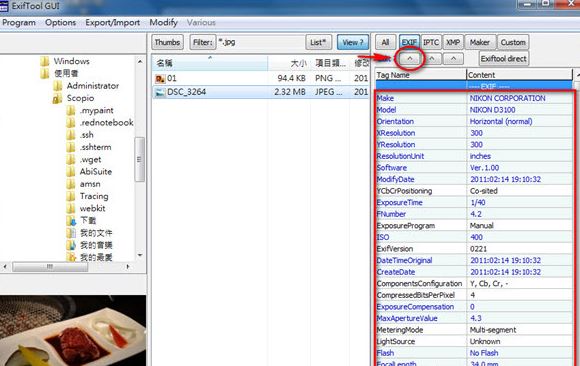Click the third small up-arrow button

[453, 58]
